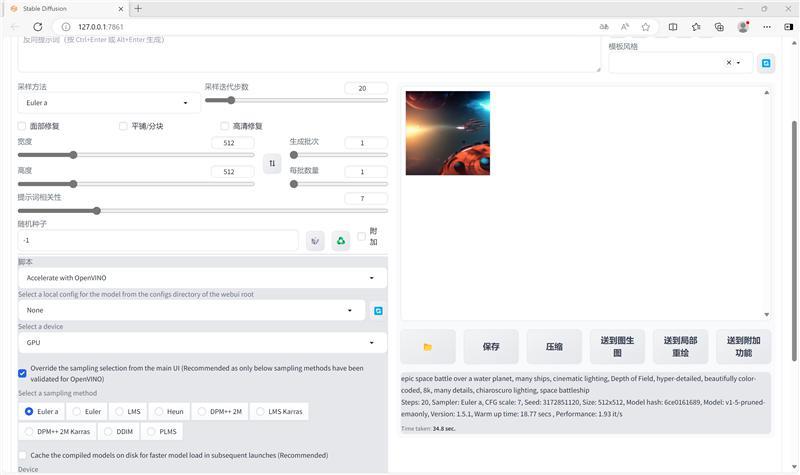Close the Stable Diffusion tab
800x475 pixels.
pyautogui.click(x=121, y=9)
